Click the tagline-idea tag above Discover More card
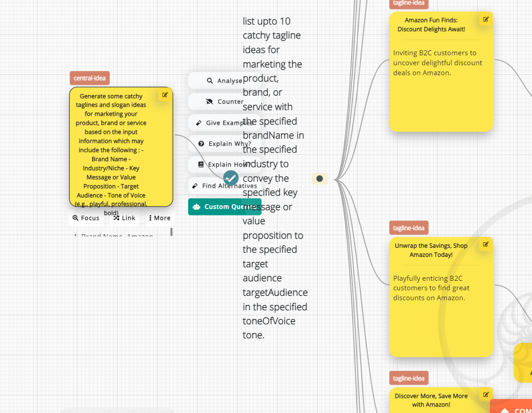Screen dimensions: 532x413 [x=409, y=378]
